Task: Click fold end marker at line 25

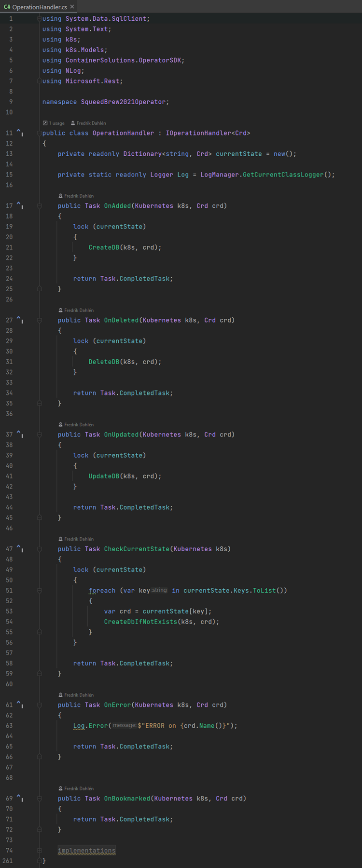Action: coord(40,289)
